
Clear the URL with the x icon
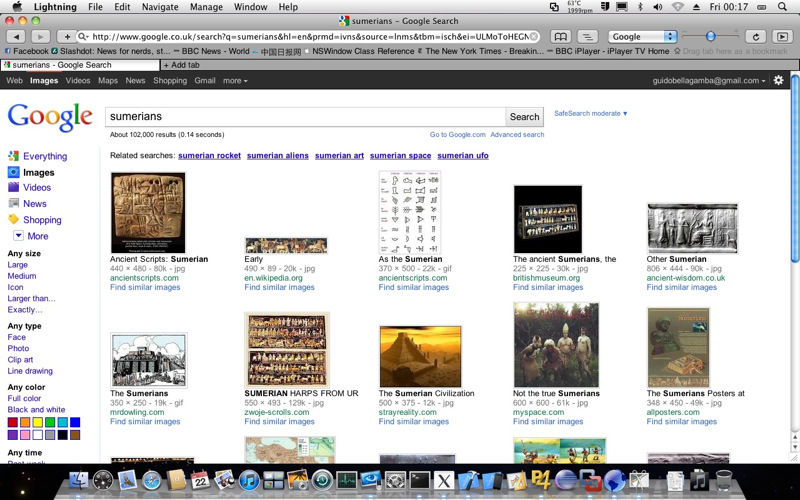click(x=534, y=37)
